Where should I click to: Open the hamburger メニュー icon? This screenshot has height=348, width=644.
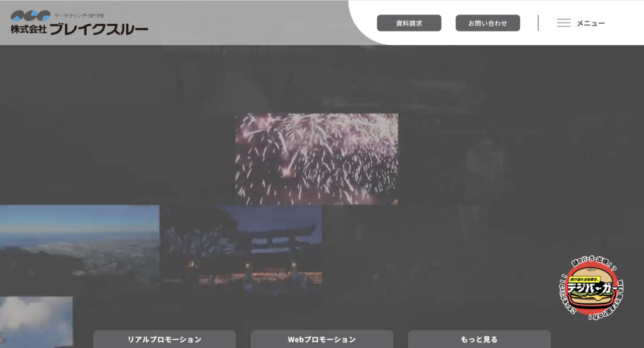coord(563,23)
